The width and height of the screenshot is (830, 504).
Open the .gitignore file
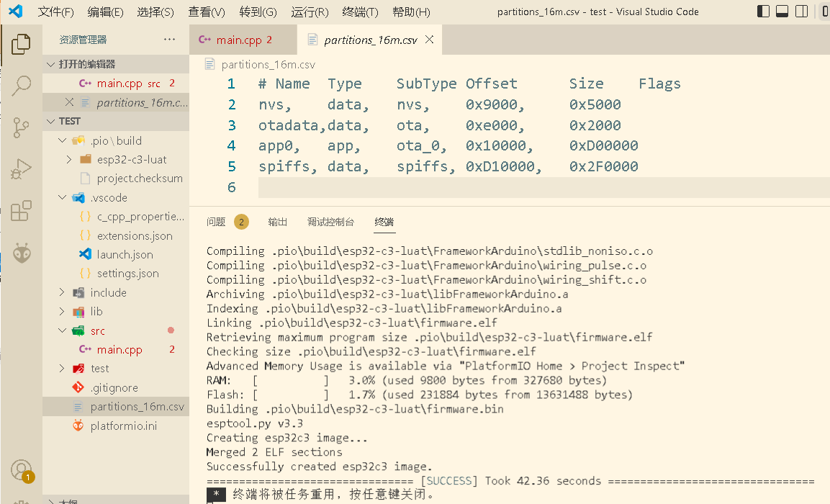[x=115, y=387]
